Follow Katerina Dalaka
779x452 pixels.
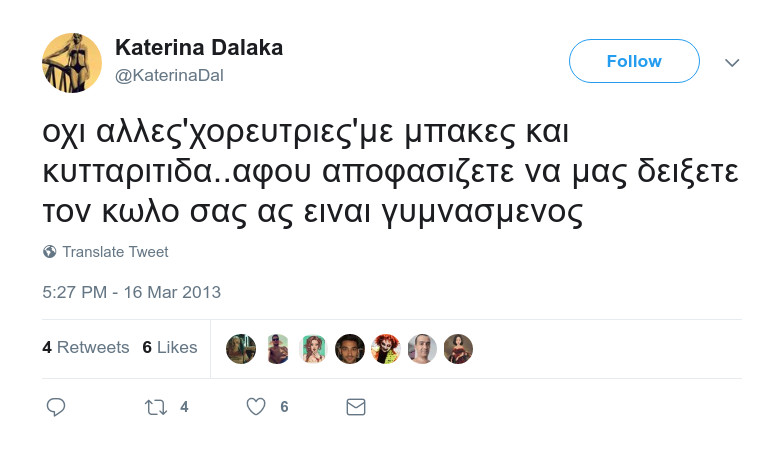coord(634,61)
